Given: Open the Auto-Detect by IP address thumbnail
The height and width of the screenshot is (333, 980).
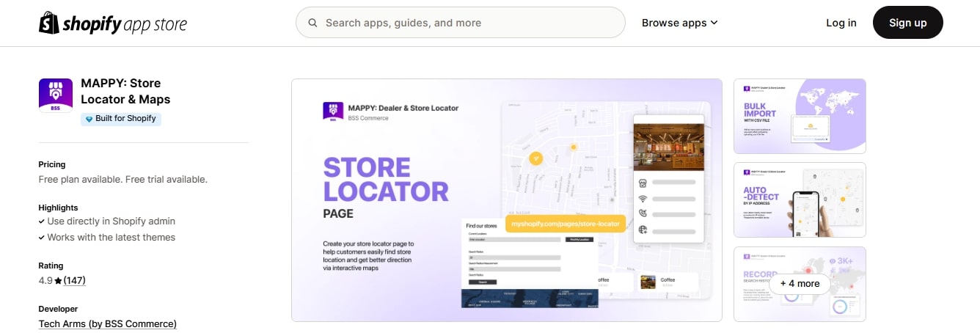Looking at the screenshot, I should (x=800, y=200).
